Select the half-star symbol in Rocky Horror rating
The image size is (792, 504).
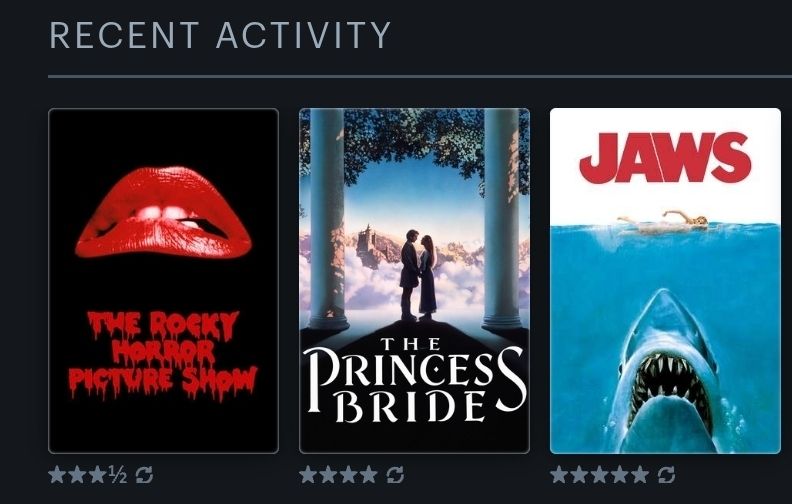118,475
